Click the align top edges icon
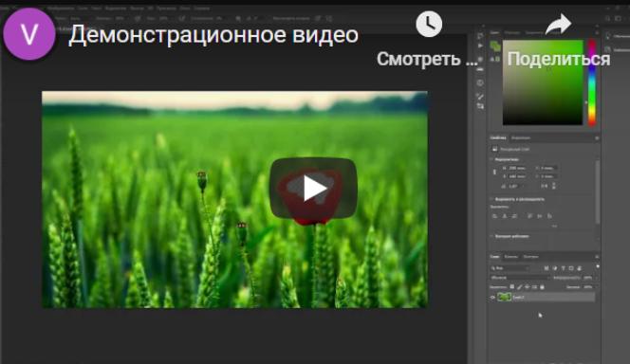 [x=530, y=216]
